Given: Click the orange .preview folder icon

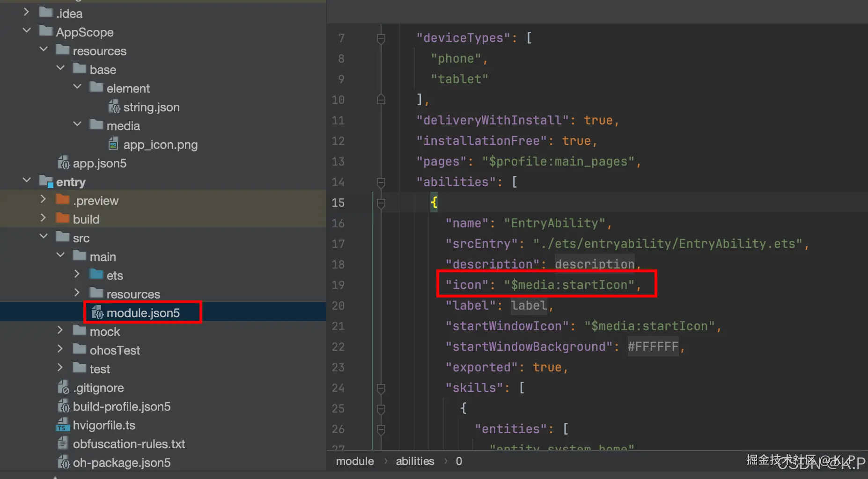Looking at the screenshot, I should click(63, 200).
